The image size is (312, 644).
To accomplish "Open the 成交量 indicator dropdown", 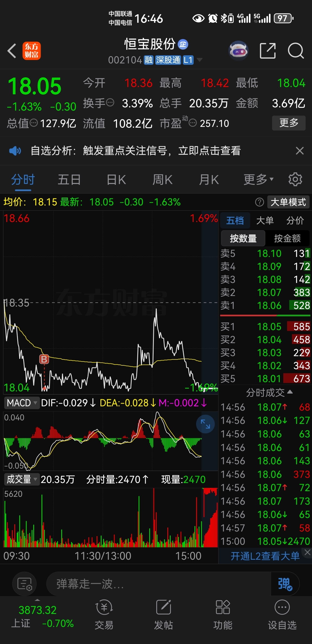I will (22, 479).
